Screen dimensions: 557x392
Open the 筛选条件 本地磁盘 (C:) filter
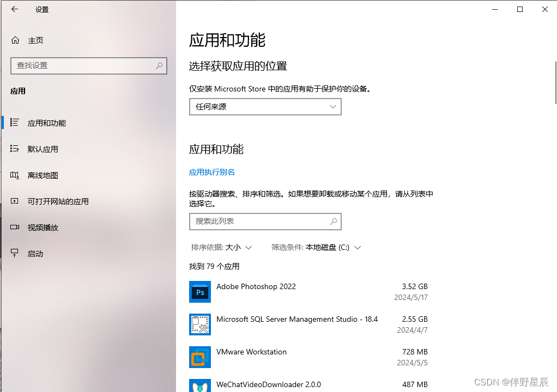(316, 247)
